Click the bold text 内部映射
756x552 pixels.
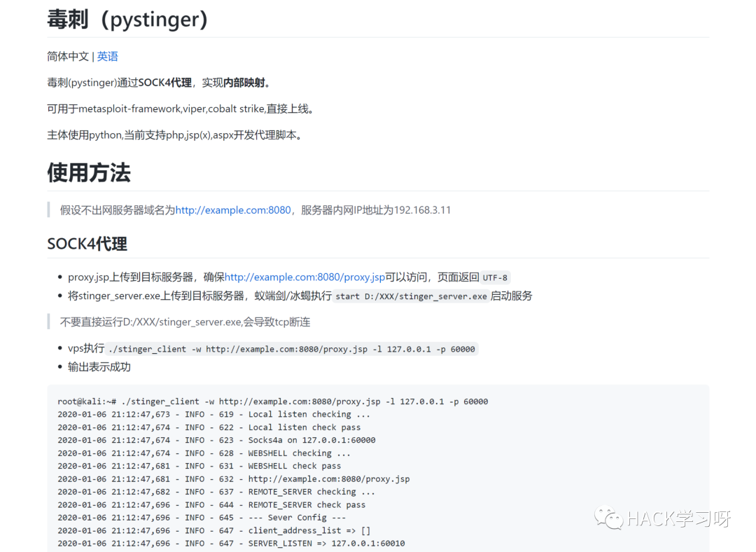pos(244,83)
